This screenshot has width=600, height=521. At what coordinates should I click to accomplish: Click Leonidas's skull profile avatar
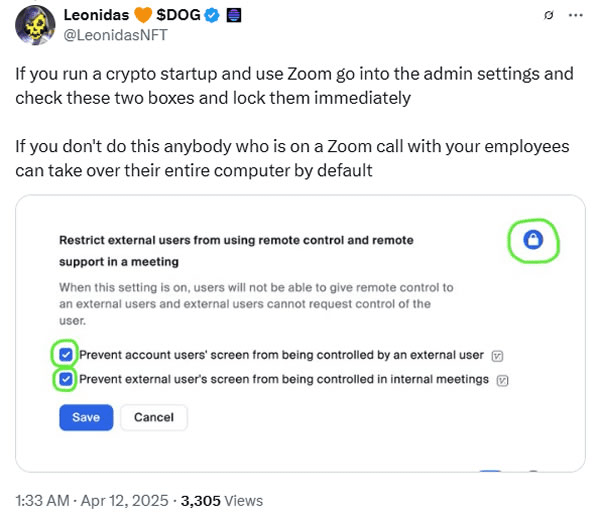(32, 25)
